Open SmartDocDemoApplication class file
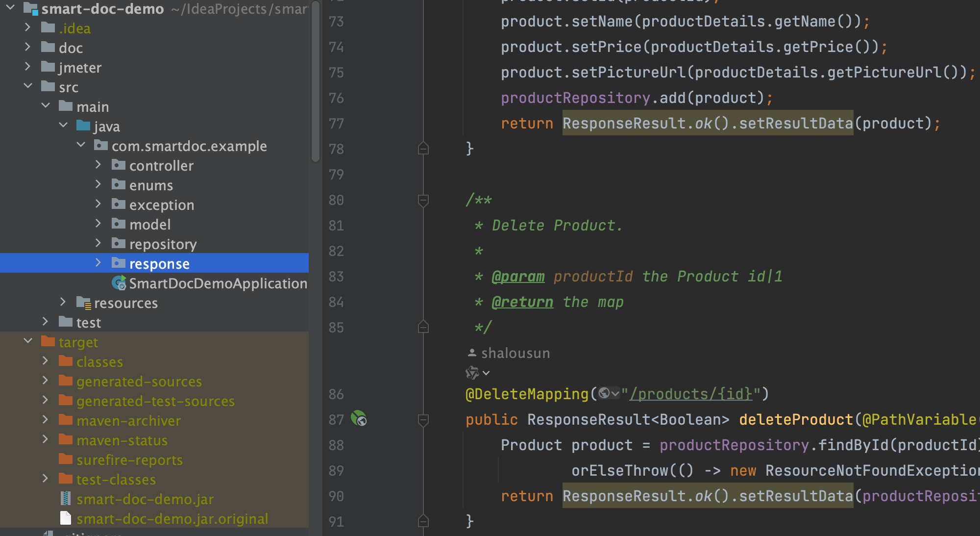The height and width of the screenshot is (536, 980). [218, 283]
